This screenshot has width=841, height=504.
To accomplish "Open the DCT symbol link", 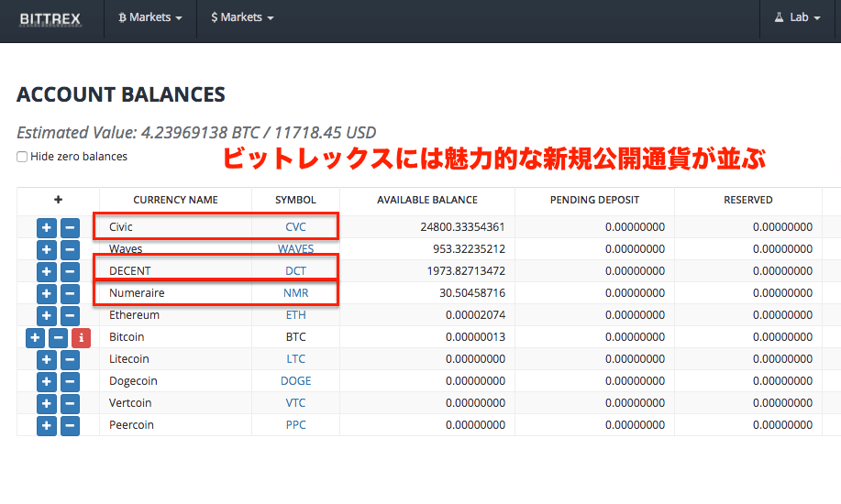I will [x=295, y=270].
